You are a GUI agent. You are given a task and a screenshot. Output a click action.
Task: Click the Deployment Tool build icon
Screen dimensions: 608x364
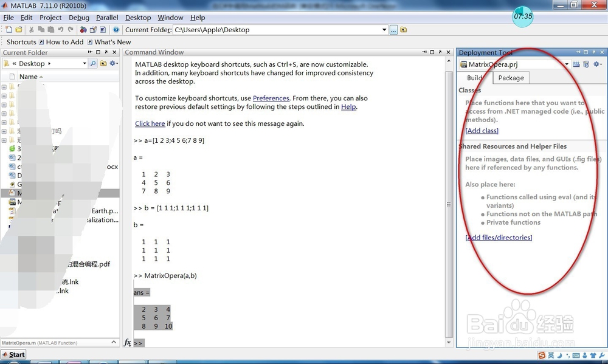576,64
